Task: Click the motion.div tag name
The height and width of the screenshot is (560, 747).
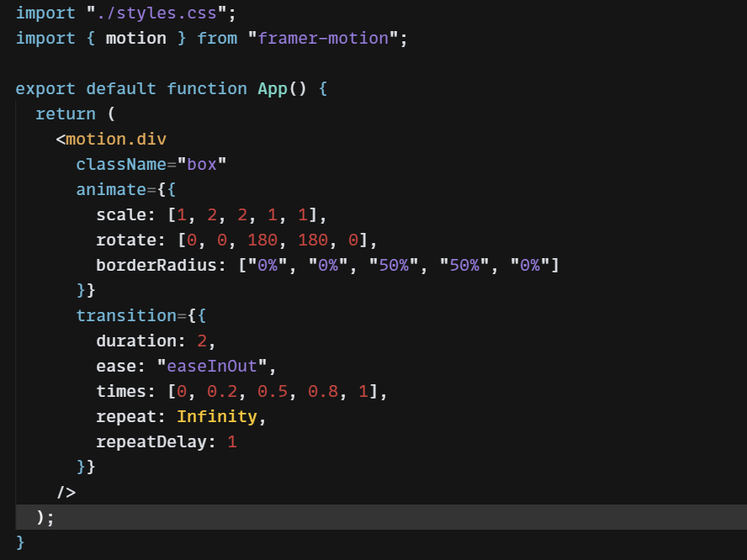Action: tap(116, 139)
